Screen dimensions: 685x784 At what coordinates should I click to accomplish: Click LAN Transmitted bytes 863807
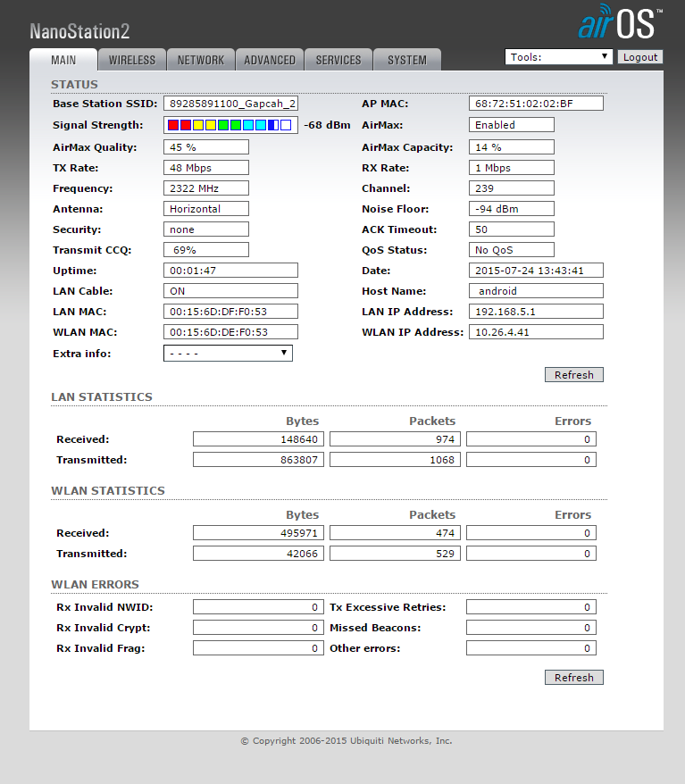(x=258, y=460)
